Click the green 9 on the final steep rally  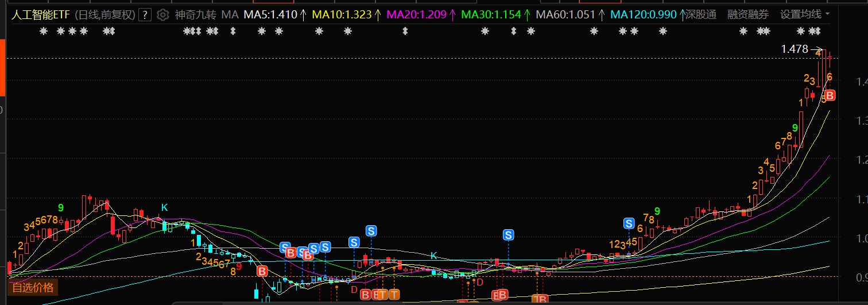coord(795,128)
